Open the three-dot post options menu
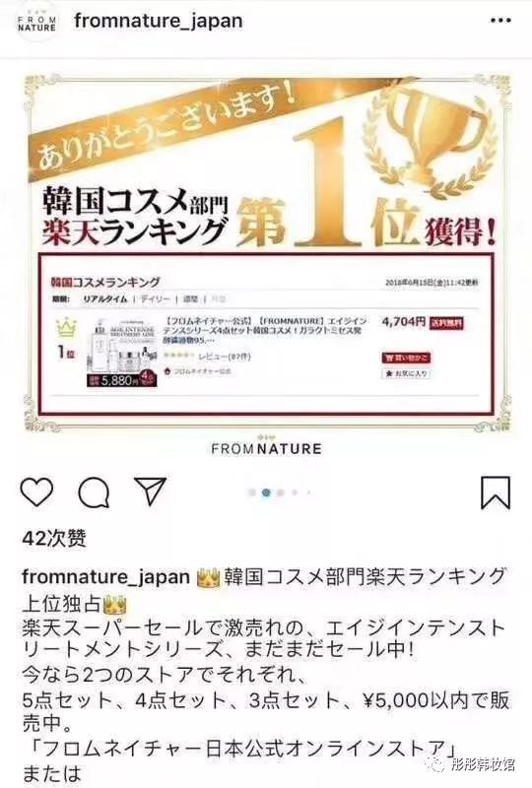 (x=500, y=21)
